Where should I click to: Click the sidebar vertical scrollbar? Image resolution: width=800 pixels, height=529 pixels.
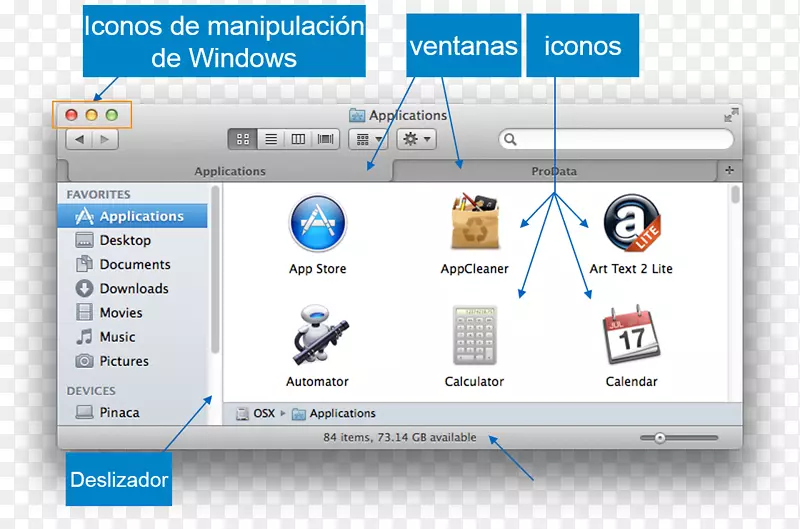coord(215,269)
